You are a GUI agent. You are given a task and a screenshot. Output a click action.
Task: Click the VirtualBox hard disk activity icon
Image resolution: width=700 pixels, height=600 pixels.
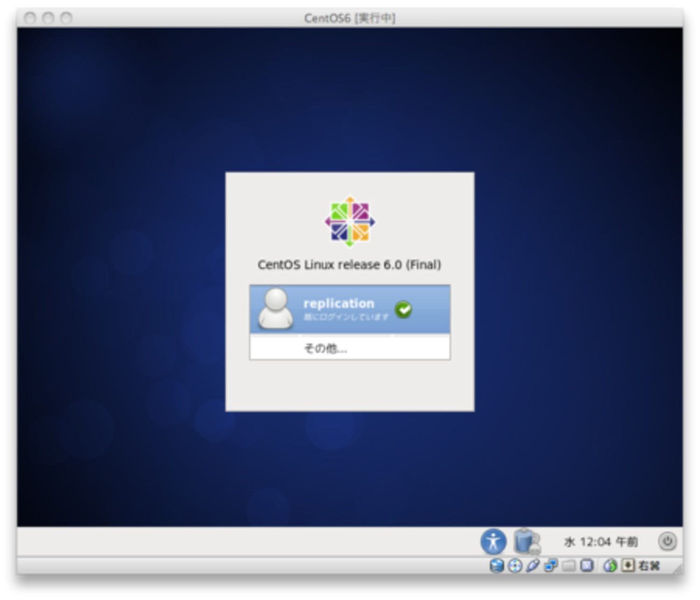pos(496,566)
